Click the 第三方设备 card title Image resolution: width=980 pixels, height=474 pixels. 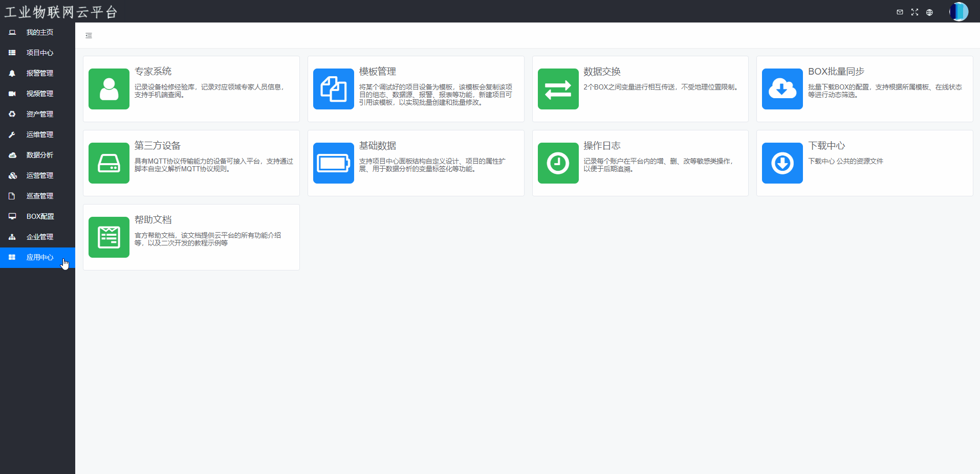[158, 146]
